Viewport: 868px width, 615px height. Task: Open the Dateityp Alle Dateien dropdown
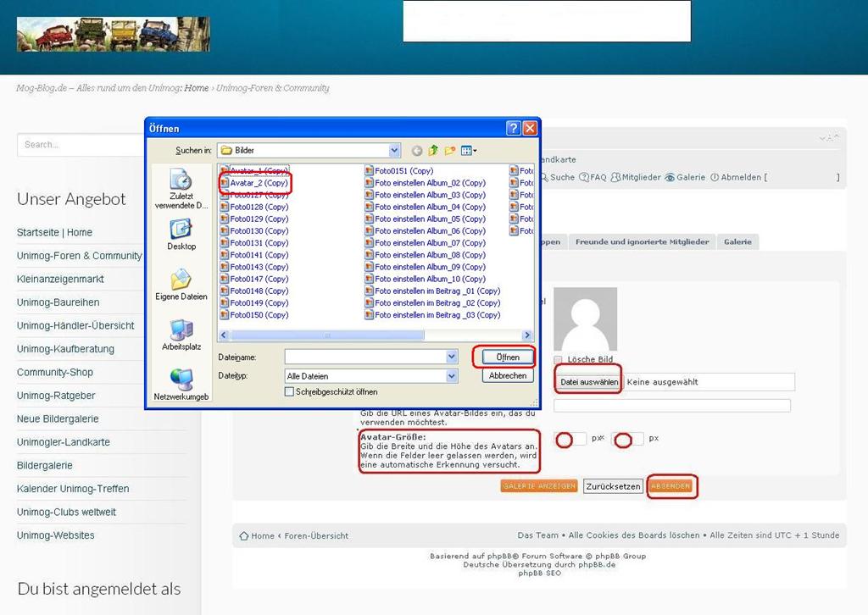(x=452, y=376)
